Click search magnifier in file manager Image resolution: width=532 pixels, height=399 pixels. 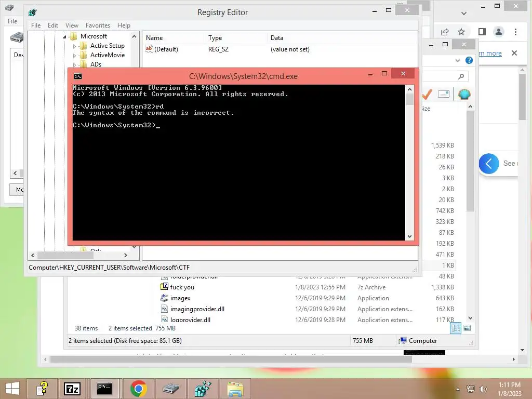tap(461, 76)
